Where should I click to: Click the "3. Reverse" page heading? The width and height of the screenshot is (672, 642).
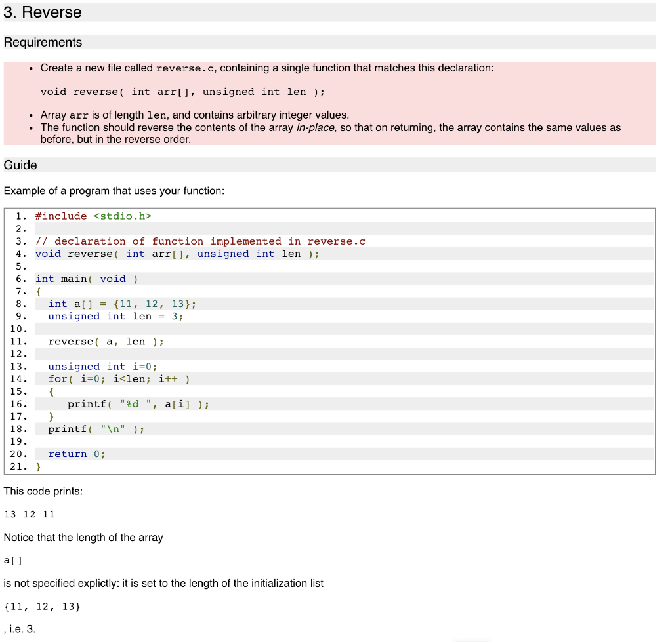(43, 12)
